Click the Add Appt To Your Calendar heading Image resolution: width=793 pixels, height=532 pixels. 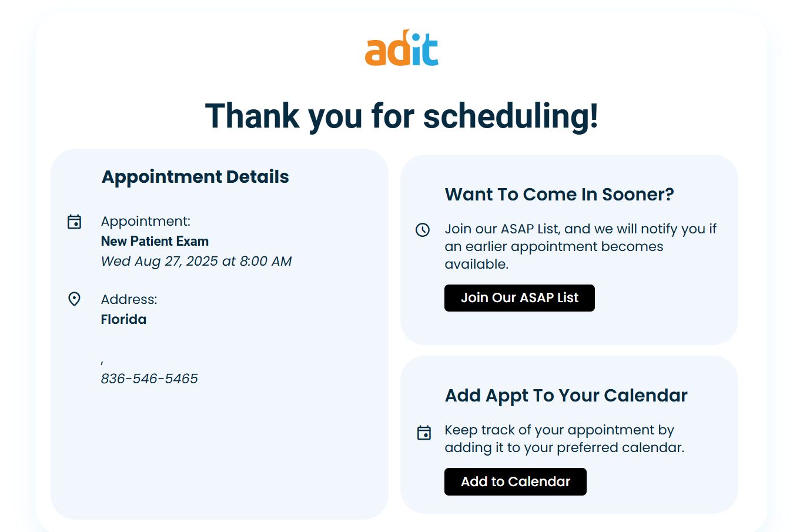[566, 396]
